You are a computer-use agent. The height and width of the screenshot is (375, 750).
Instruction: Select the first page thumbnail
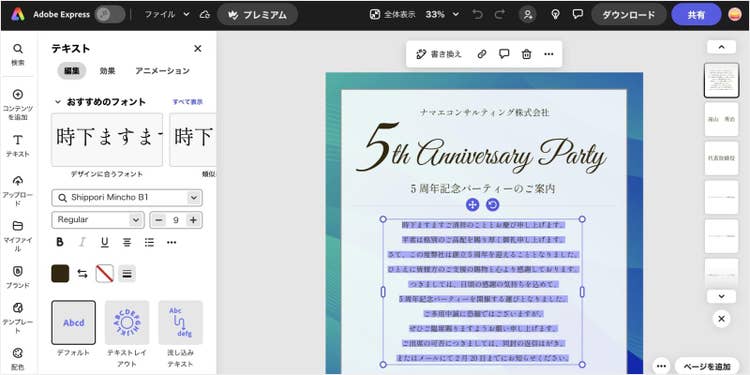pos(721,80)
